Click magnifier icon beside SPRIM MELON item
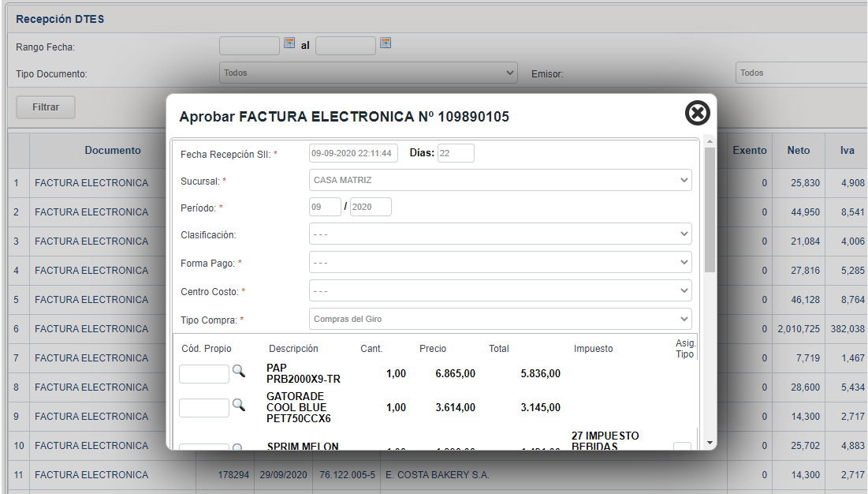868x494 pixels. click(x=238, y=447)
